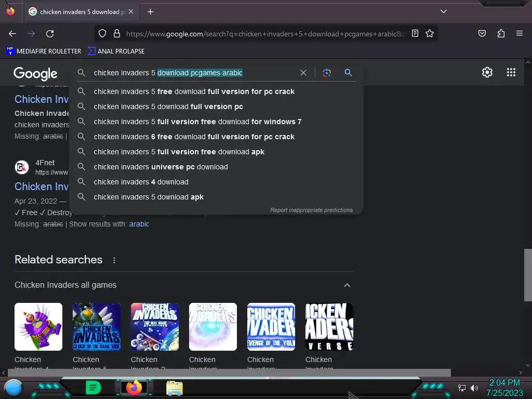Open Firefox application menu
This screenshot has width=532, height=399.
pos(519,33)
